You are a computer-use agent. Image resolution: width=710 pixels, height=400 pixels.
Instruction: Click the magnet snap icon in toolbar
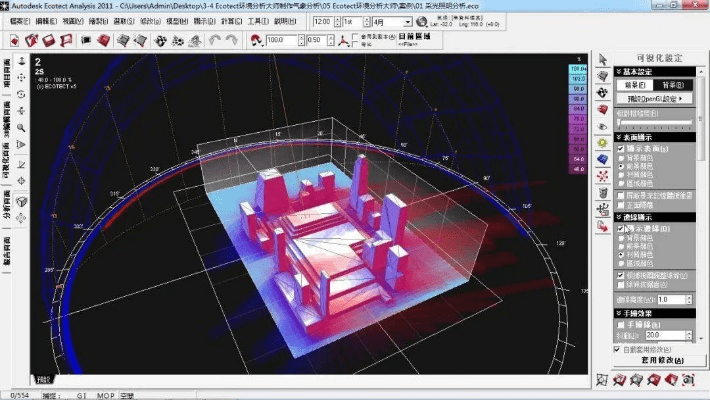(255, 40)
